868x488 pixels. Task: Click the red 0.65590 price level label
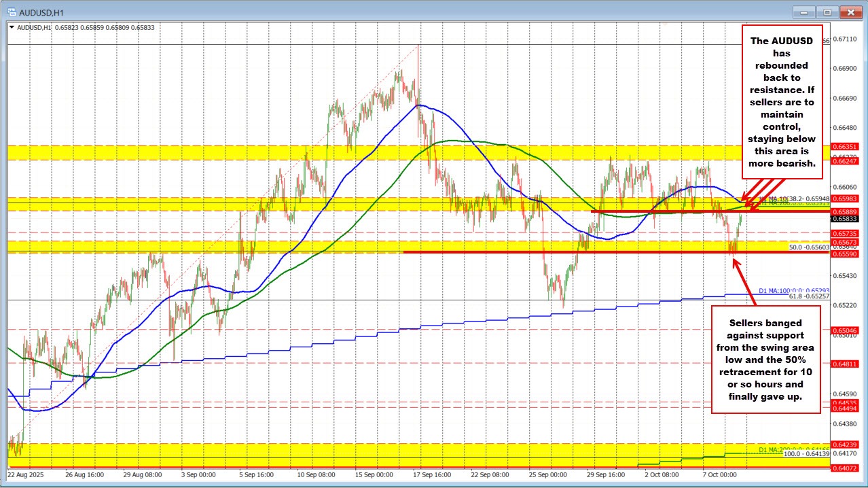[844, 253]
